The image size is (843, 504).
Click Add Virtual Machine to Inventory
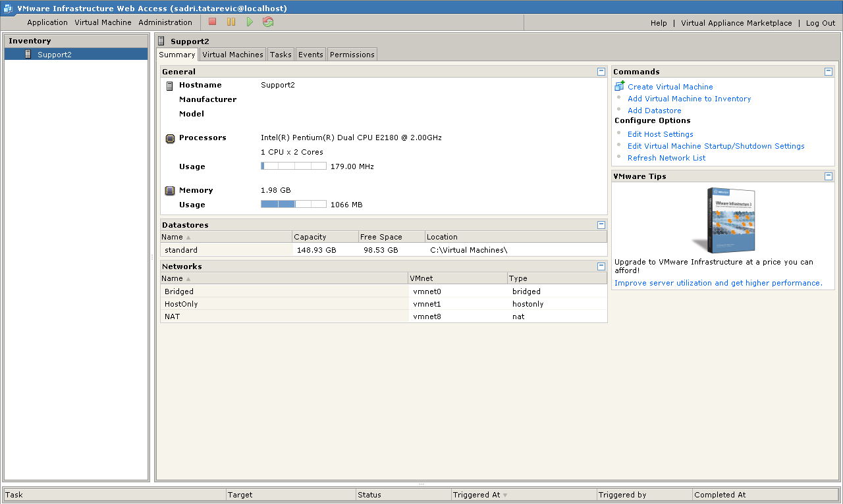click(689, 99)
